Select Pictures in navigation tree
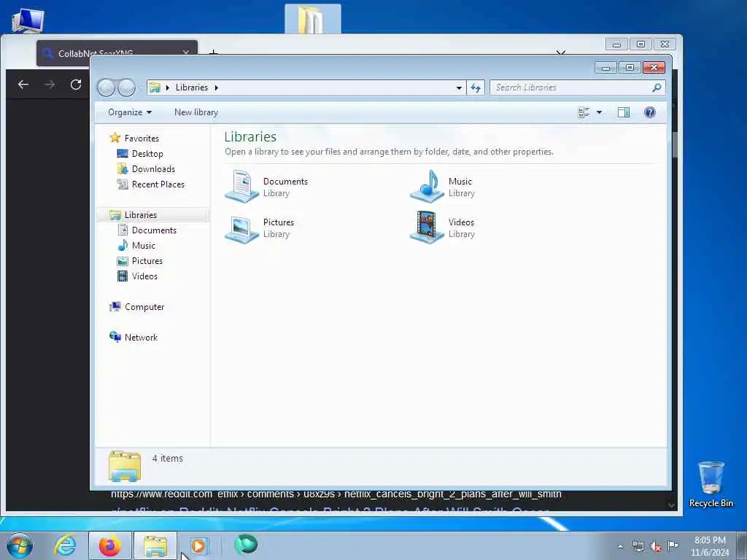The image size is (747, 560). (x=147, y=261)
